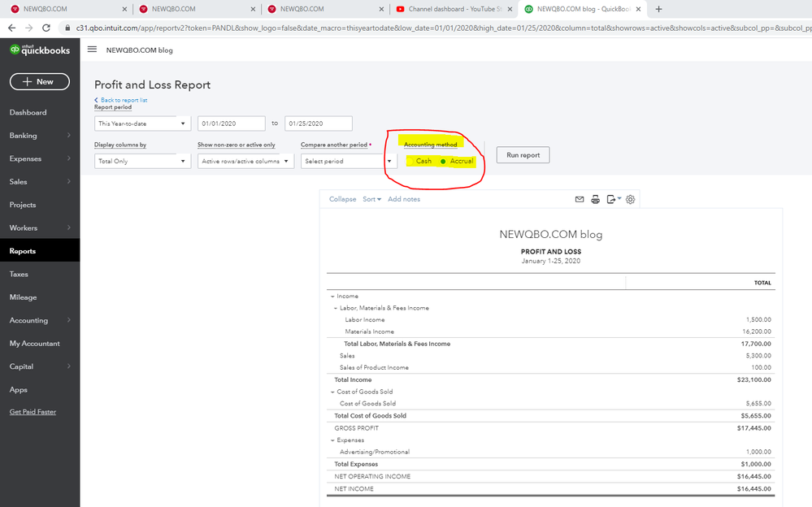Collapse Labor, Materials & Fees Income group
The image size is (812, 507).
click(x=336, y=308)
